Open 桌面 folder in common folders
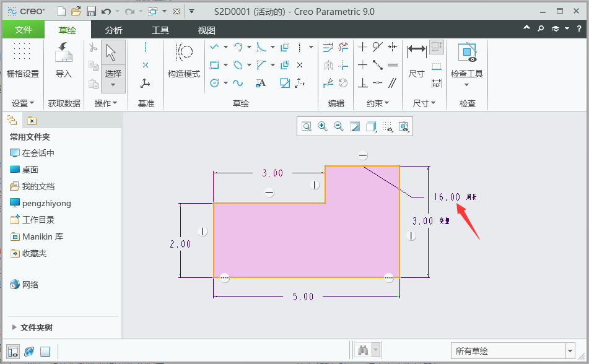 click(x=24, y=170)
